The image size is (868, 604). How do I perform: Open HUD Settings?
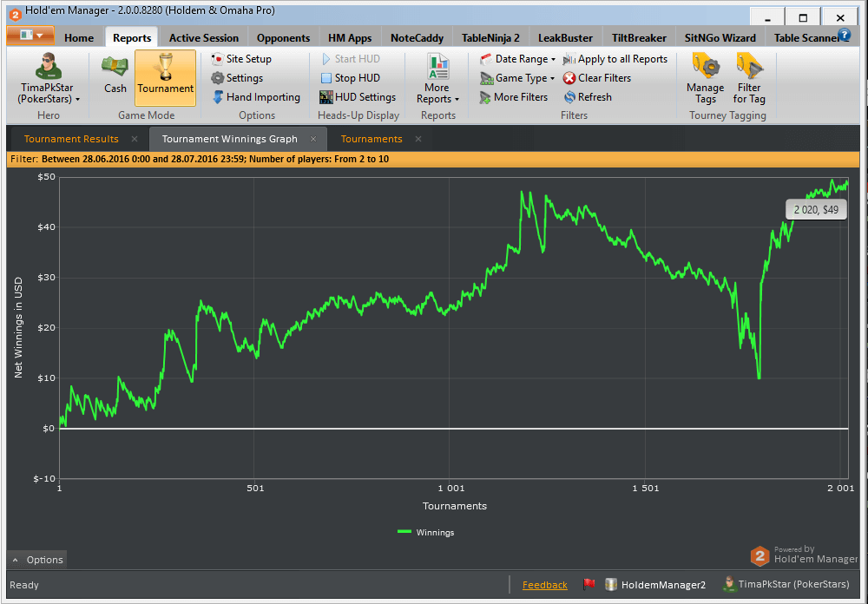tap(358, 97)
